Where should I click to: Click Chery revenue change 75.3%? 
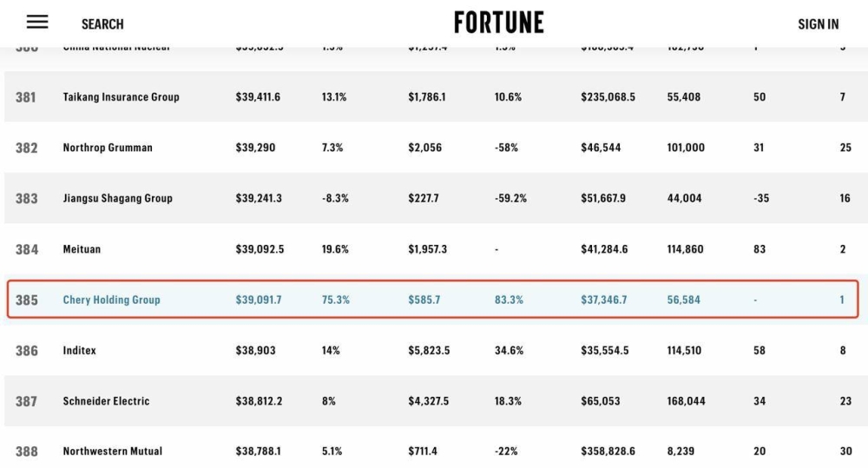[x=335, y=300]
